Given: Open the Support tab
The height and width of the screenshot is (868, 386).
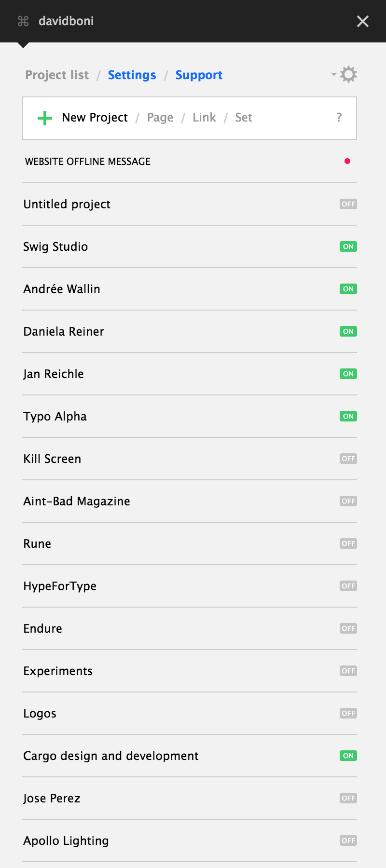Looking at the screenshot, I should coord(199,75).
